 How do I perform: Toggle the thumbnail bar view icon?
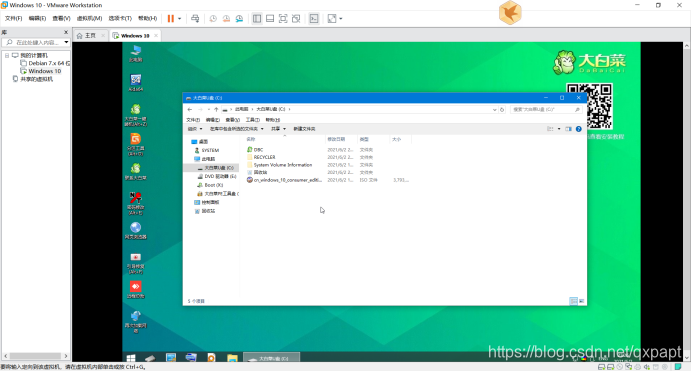click(270, 19)
